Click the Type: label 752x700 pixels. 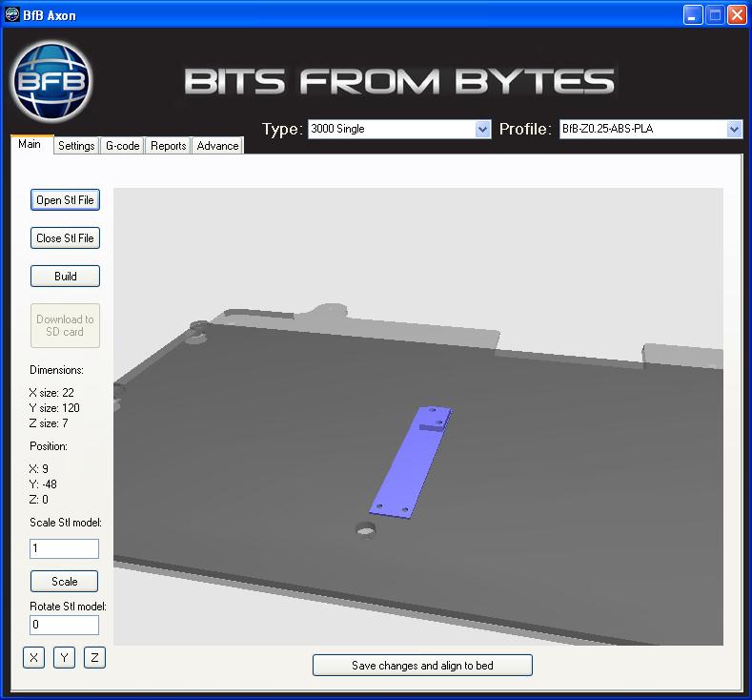coord(282,129)
